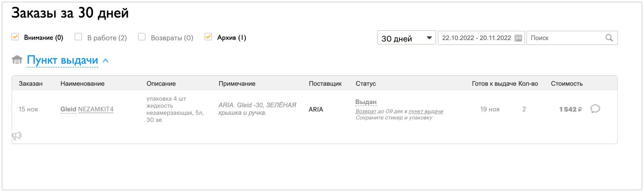The image size is (644, 192).
Task: Click the warehouse icon next to Пункт выдачи
Action: (17, 60)
